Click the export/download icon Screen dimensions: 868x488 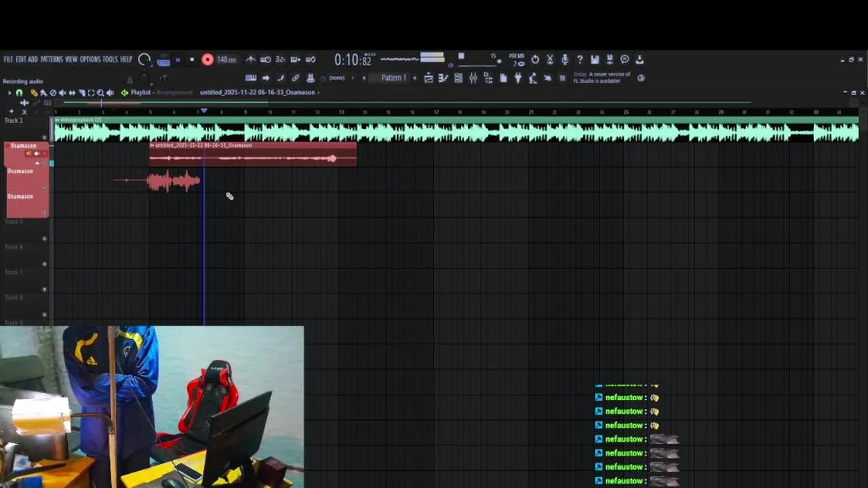click(639, 60)
